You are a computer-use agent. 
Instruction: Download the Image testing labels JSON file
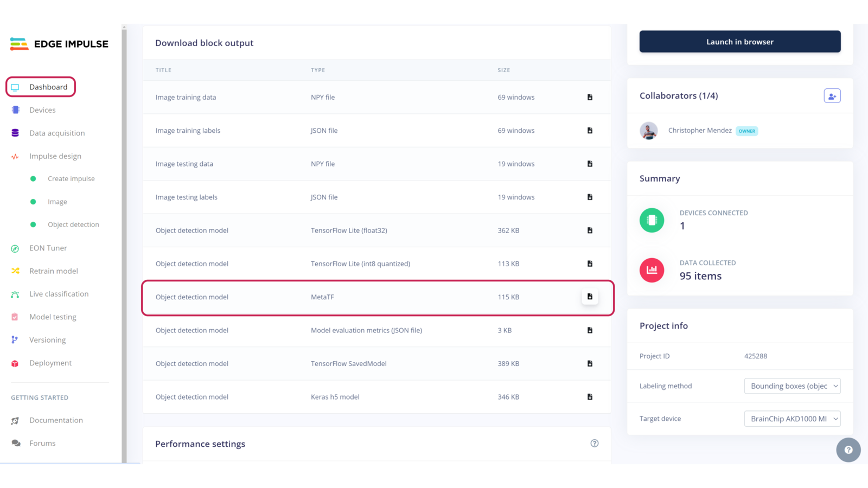point(590,197)
